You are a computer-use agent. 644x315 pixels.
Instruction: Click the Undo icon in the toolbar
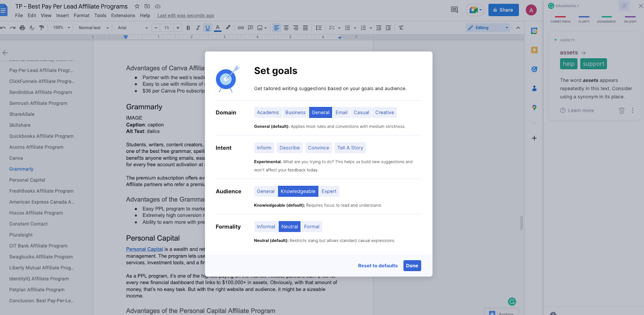click(x=3, y=28)
